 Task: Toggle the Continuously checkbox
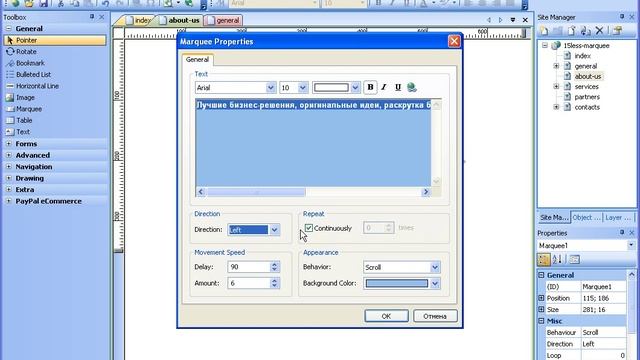point(309,228)
